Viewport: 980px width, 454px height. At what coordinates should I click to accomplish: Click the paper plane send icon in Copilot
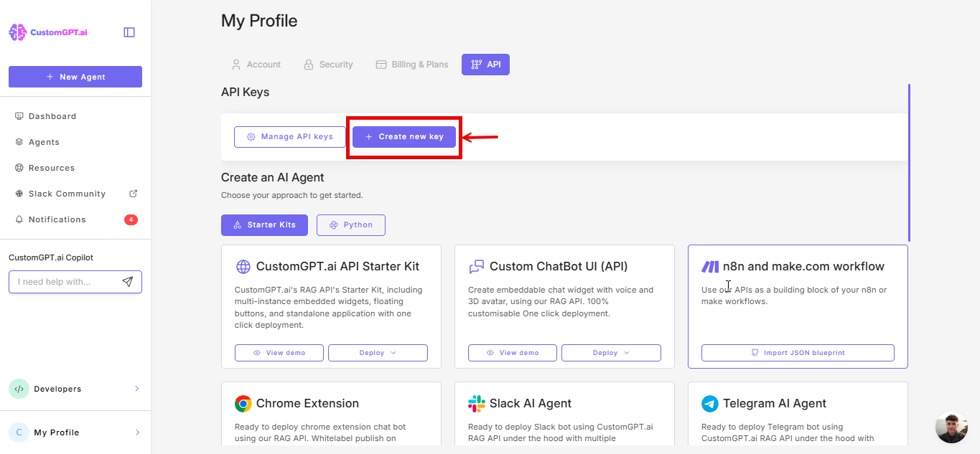point(128,282)
